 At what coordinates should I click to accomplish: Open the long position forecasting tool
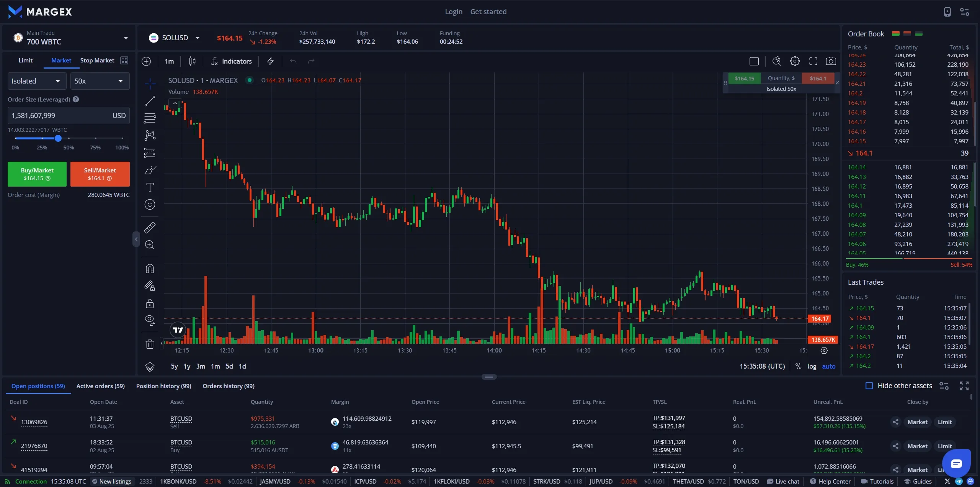pos(150,153)
